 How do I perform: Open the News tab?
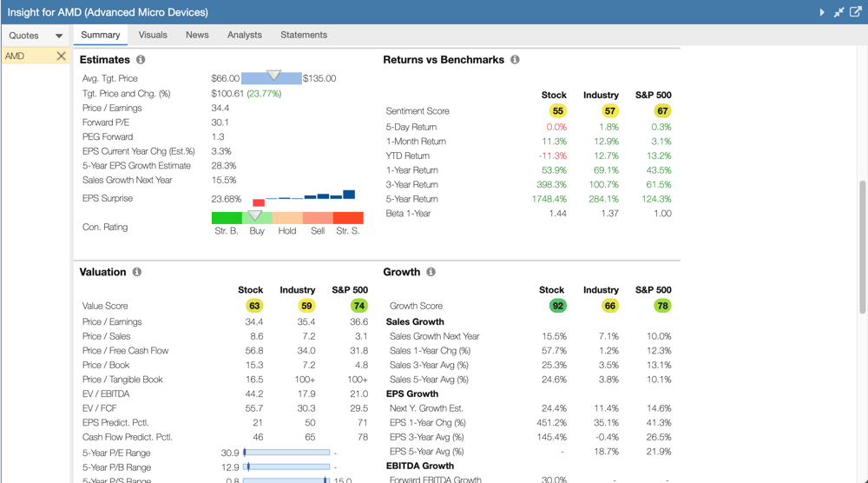coord(197,35)
